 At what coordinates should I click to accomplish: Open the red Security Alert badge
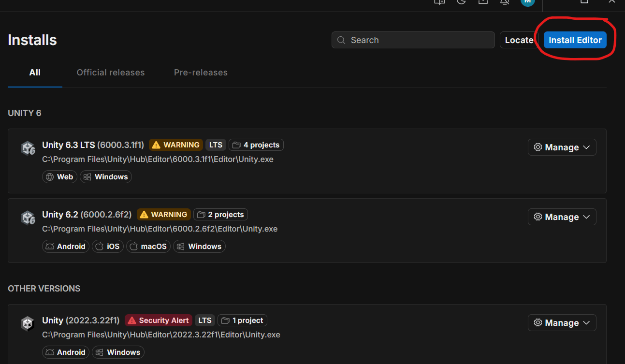159,320
